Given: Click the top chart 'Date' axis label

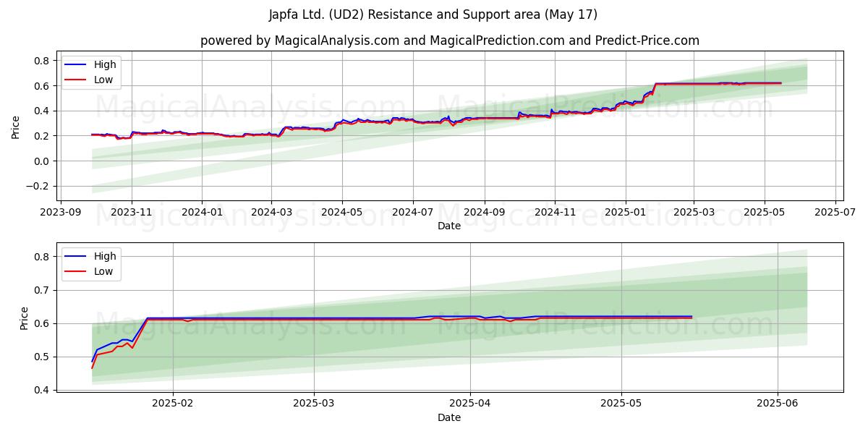Looking at the screenshot, I should click(449, 226).
